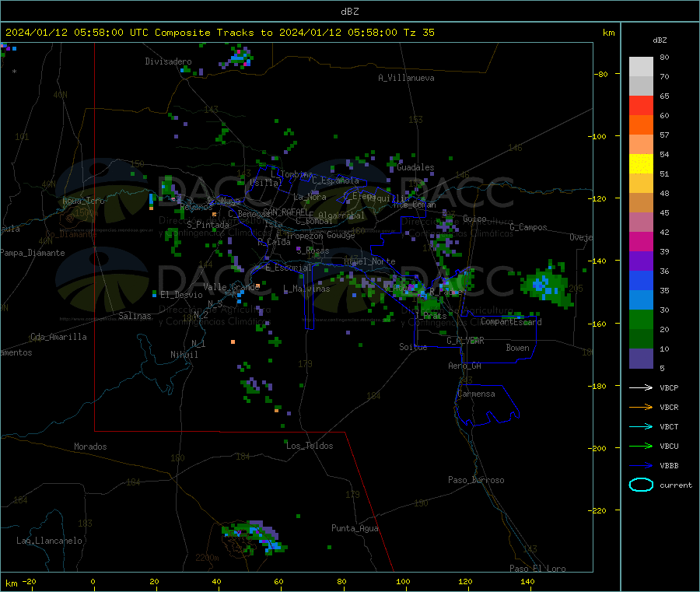Click the Agua_Toro label
The image size is (700, 592).
[83, 201]
